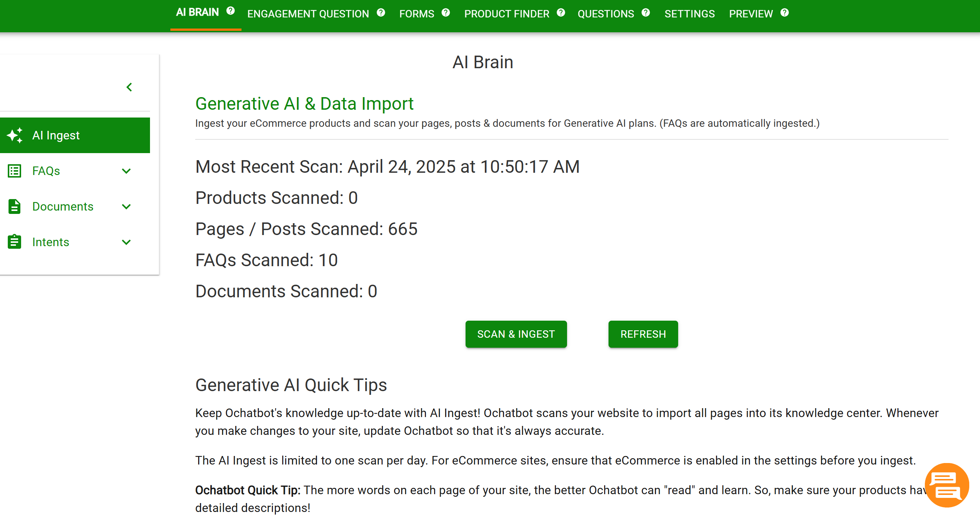Select Intents label in the sidebar
Image resolution: width=980 pixels, height=519 pixels.
tap(51, 242)
